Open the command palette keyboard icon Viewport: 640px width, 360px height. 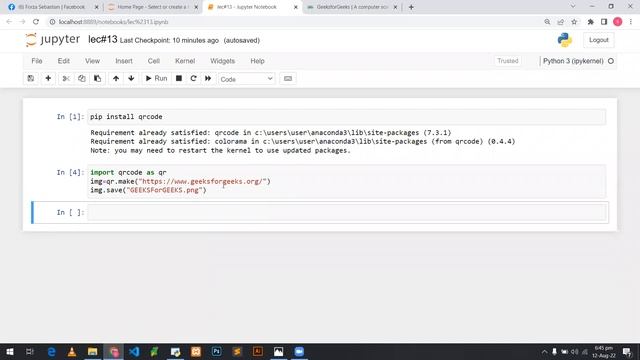[x=288, y=79]
